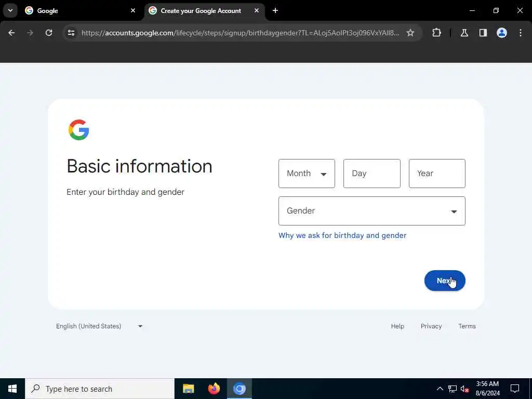This screenshot has height=399, width=532.
Task: Open File Explorer from the taskbar
Action: click(188, 389)
